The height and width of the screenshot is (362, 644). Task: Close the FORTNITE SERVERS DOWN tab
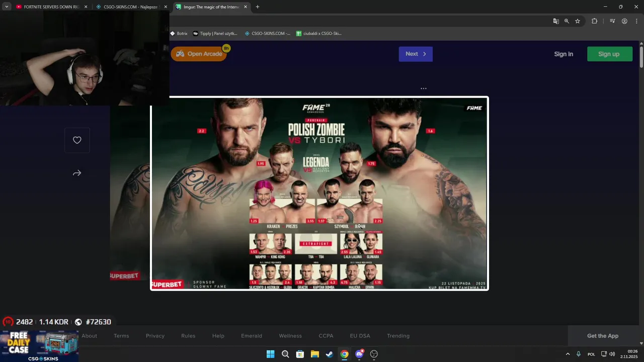click(x=86, y=7)
